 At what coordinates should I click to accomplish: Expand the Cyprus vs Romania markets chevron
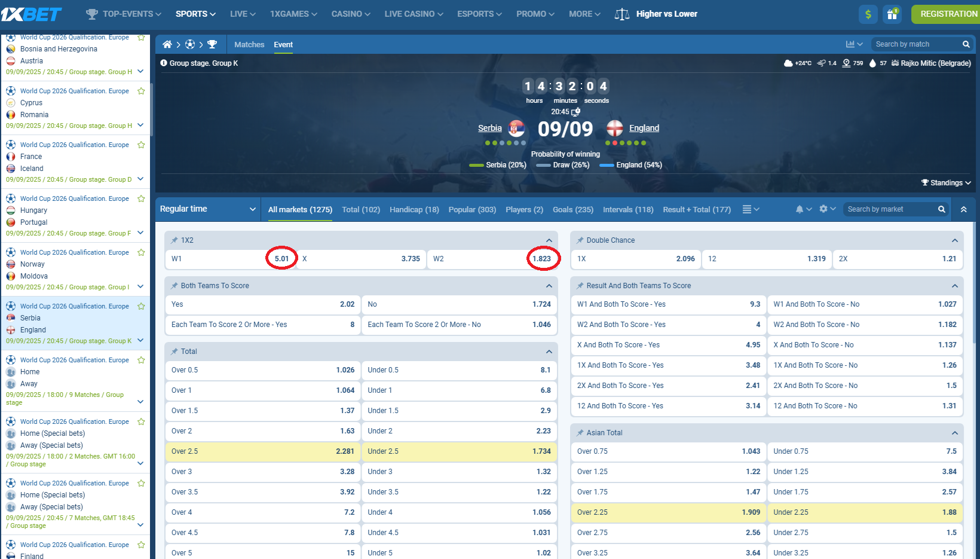[140, 125]
